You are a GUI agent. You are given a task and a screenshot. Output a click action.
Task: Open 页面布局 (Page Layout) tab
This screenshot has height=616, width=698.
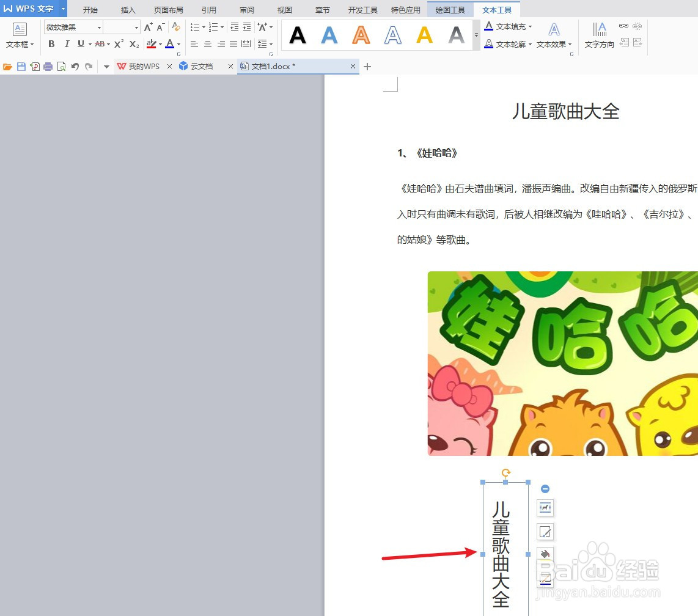point(169,10)
